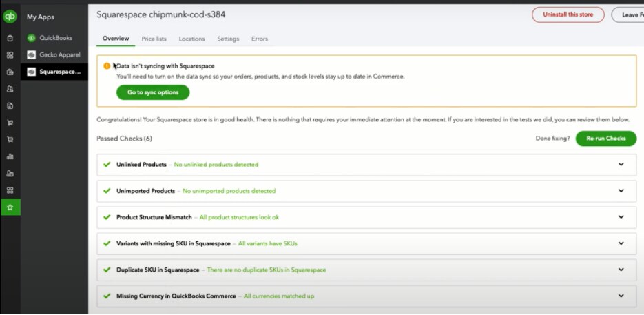Click checkmark beside Duplicate SKU in Squarespace

pos(107,270)
